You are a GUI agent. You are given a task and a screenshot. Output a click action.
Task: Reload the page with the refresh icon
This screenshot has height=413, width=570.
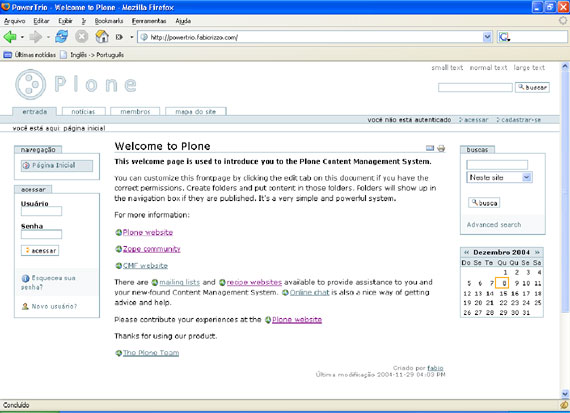tap(61, 37)
